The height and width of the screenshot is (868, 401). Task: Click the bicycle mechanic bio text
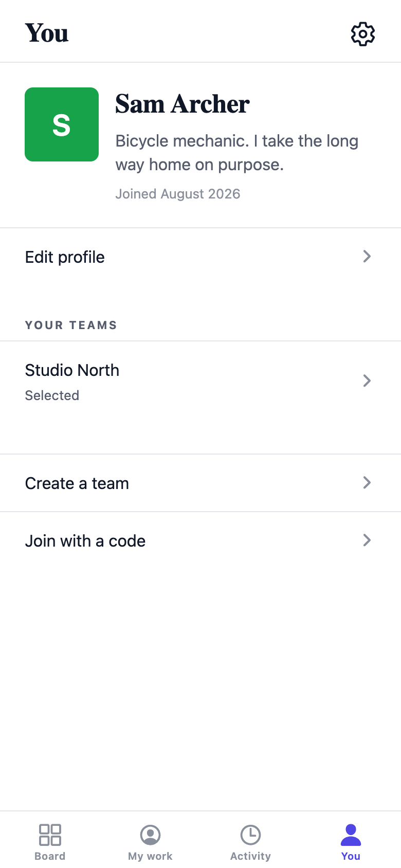(x=237, y=153)
